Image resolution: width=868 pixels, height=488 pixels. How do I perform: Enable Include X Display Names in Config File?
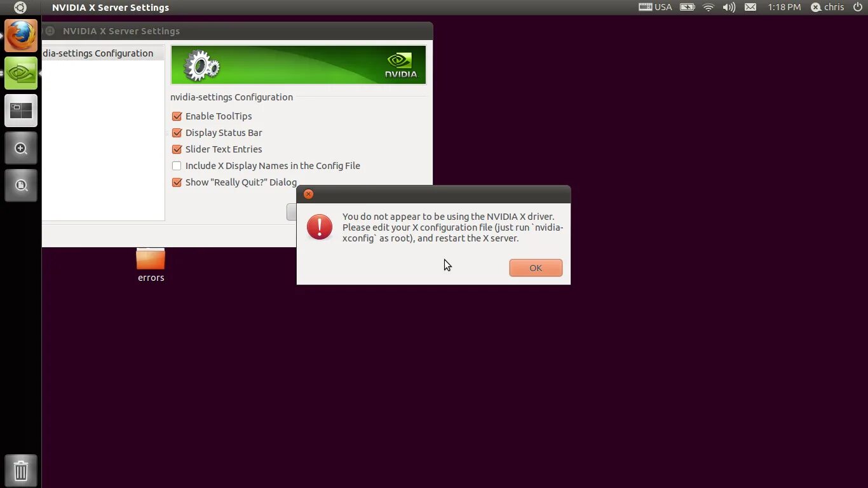(177, 166)
